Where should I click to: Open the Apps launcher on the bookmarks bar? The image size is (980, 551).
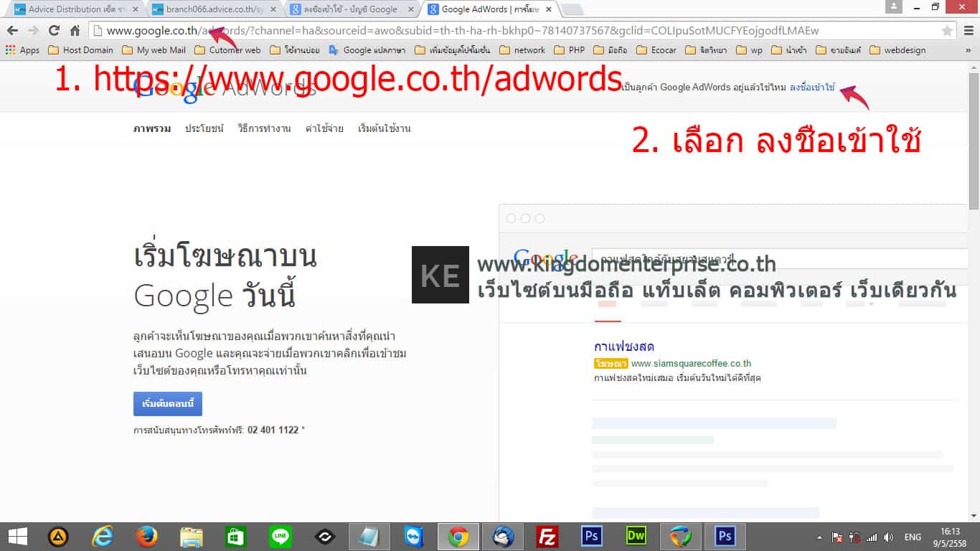pyautogui.click(x=19, y=50)
